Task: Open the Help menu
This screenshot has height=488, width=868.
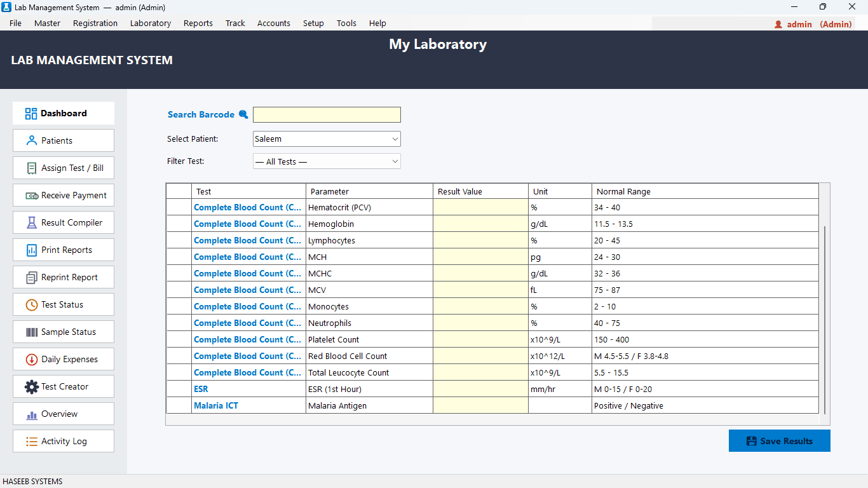Action: (377, 23)
